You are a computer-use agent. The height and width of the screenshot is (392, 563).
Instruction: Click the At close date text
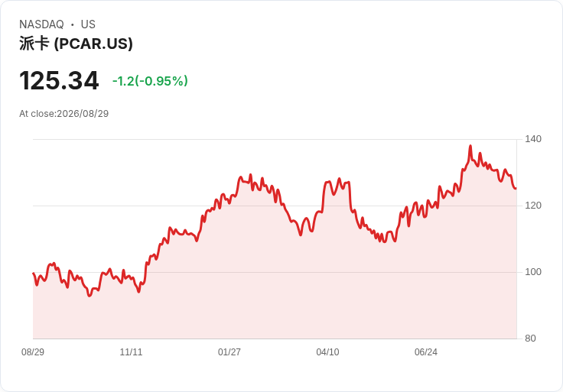[64, 114]
